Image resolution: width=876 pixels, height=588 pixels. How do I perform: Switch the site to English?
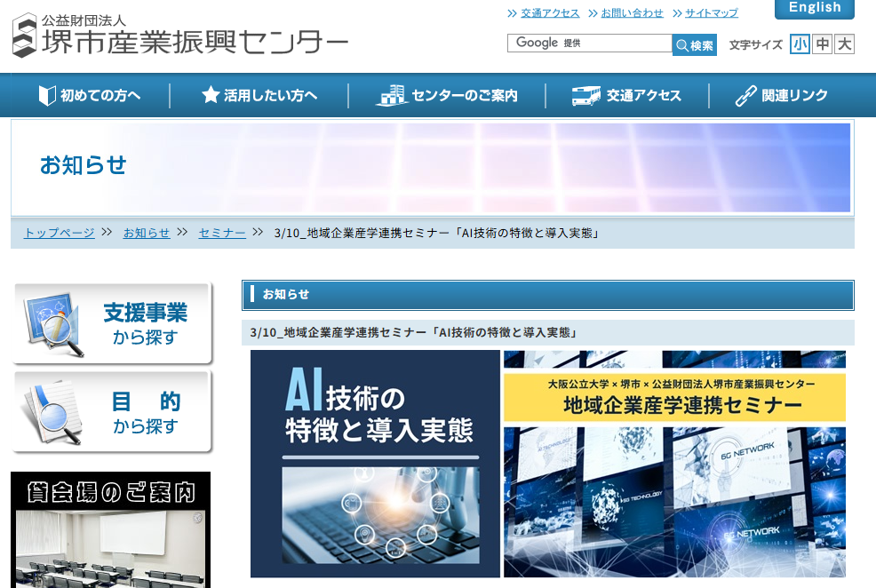coord(814,9)
